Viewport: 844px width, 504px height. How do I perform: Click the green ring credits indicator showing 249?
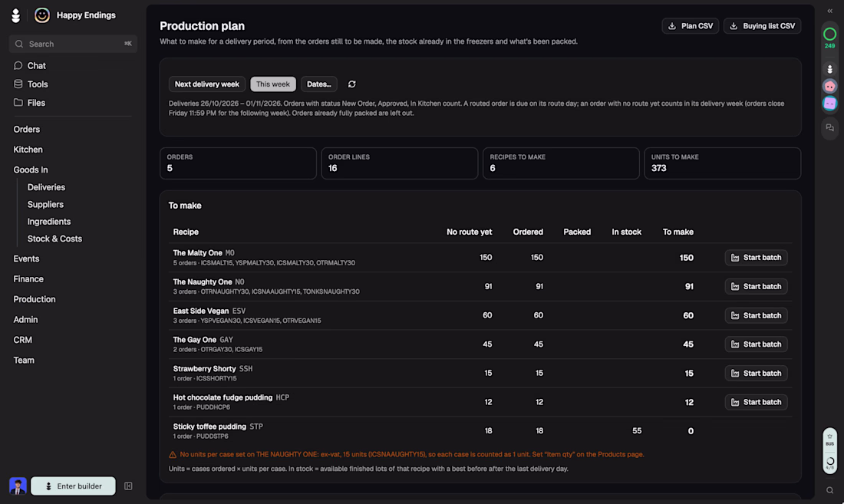tap(830, 38)
